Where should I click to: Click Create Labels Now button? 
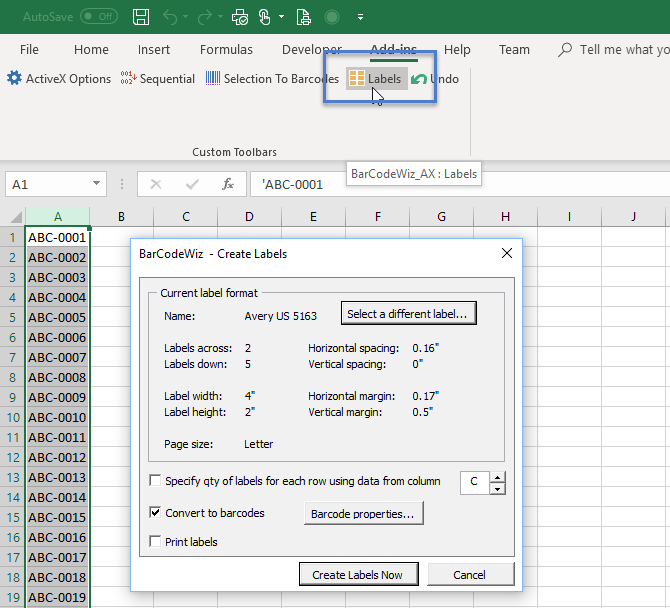coord(358,574)
